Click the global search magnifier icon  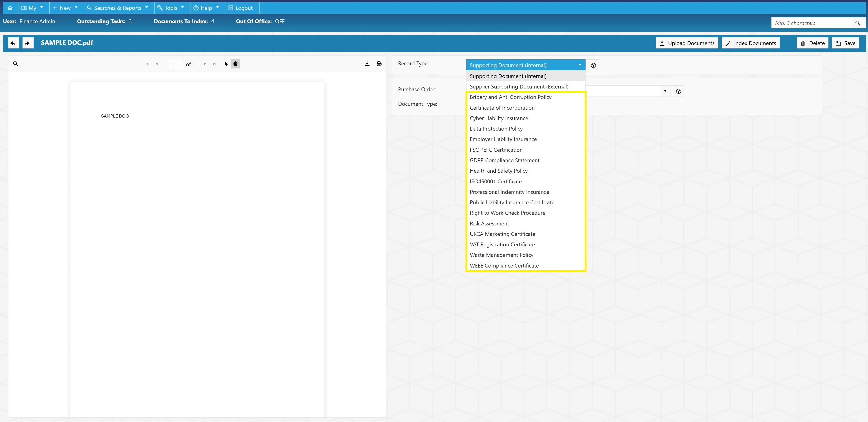[x=858, y=23]
